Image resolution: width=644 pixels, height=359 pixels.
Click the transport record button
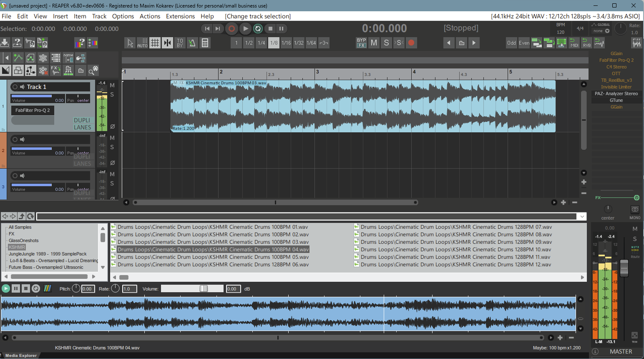tap(231, 29)
